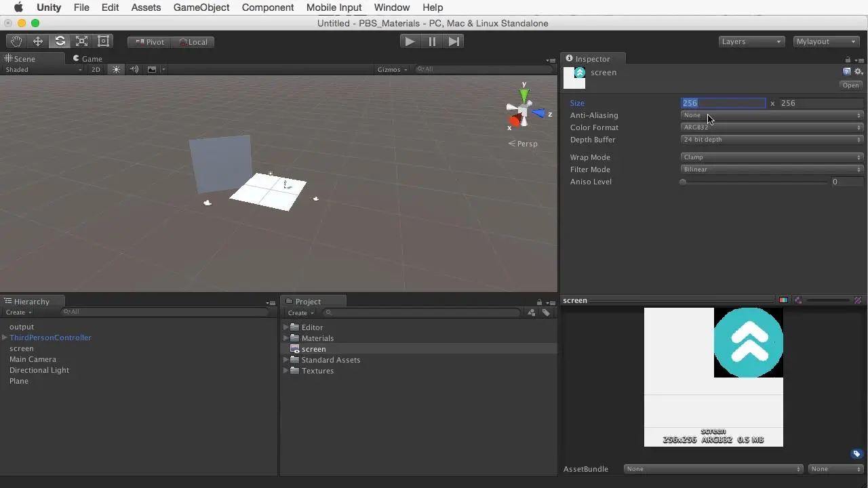Select the Move tool
868x488 pixels.
point(38,41)
